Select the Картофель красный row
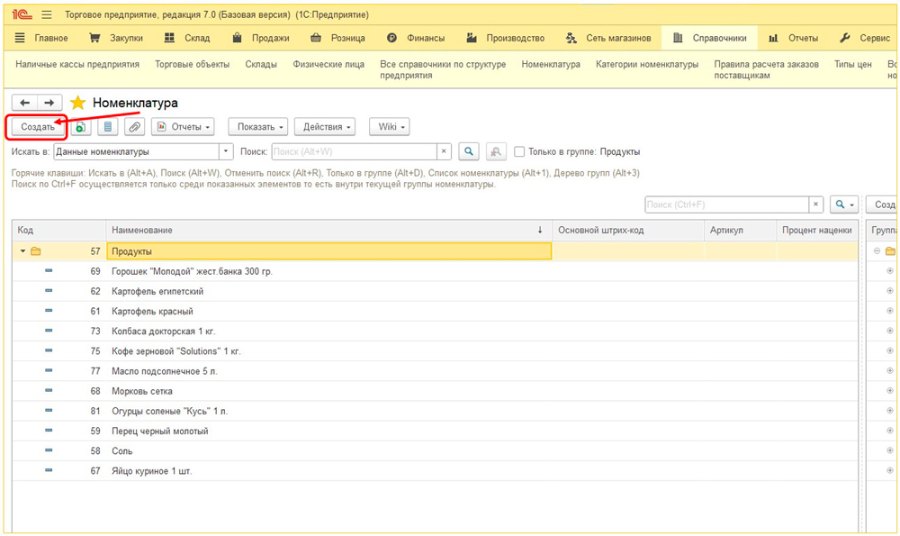This screenshot has width=900, height=536. (435, 311)
